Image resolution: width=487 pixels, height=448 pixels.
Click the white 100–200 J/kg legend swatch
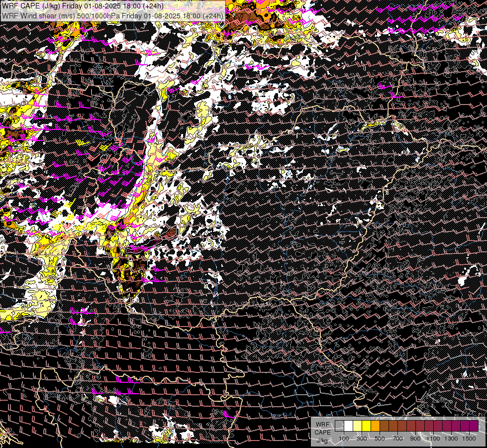[349, 426]
